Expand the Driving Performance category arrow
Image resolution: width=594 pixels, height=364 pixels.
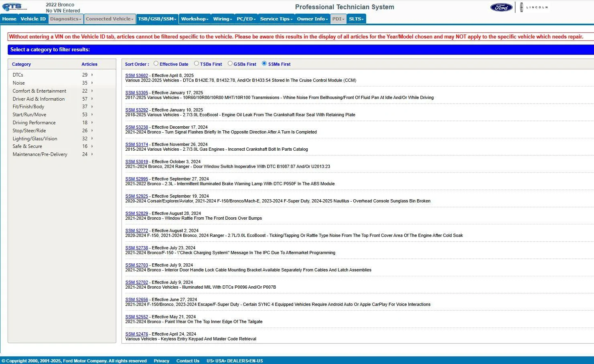pyautogui.click(x=92, y=123)
